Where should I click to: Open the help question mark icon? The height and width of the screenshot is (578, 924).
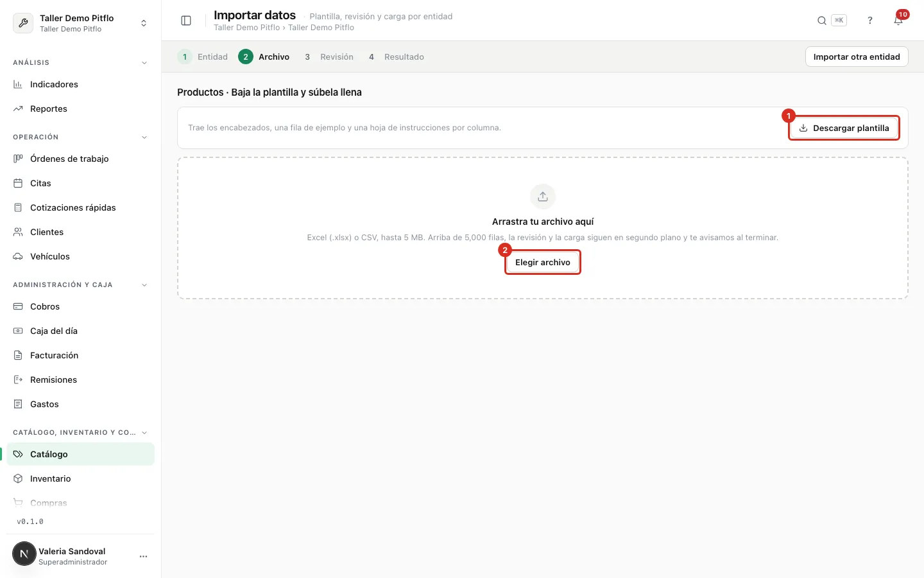pyautogui.click(x=870, y=21)
